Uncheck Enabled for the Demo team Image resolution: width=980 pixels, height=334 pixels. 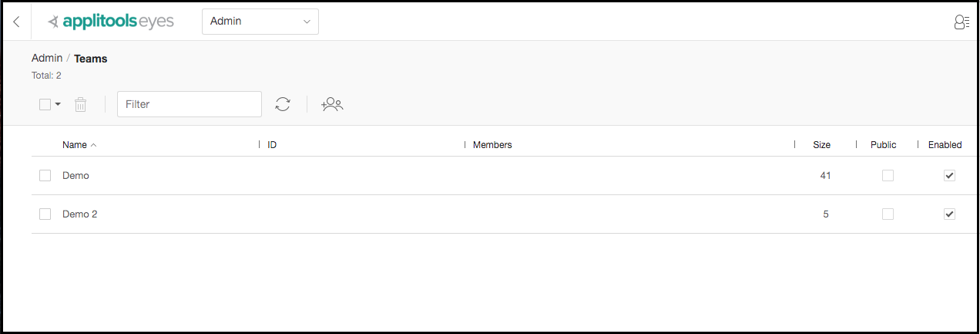tap(949, 176)
